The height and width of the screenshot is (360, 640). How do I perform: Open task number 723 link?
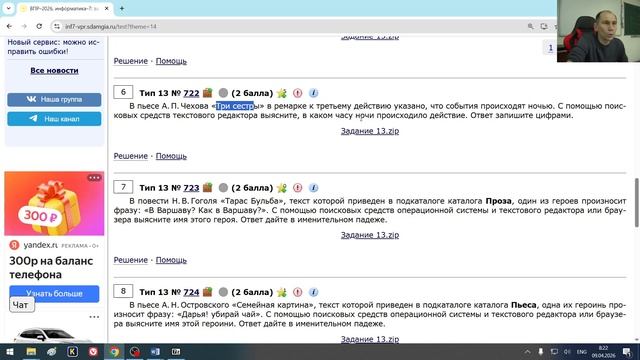click(x=191, y=188)
